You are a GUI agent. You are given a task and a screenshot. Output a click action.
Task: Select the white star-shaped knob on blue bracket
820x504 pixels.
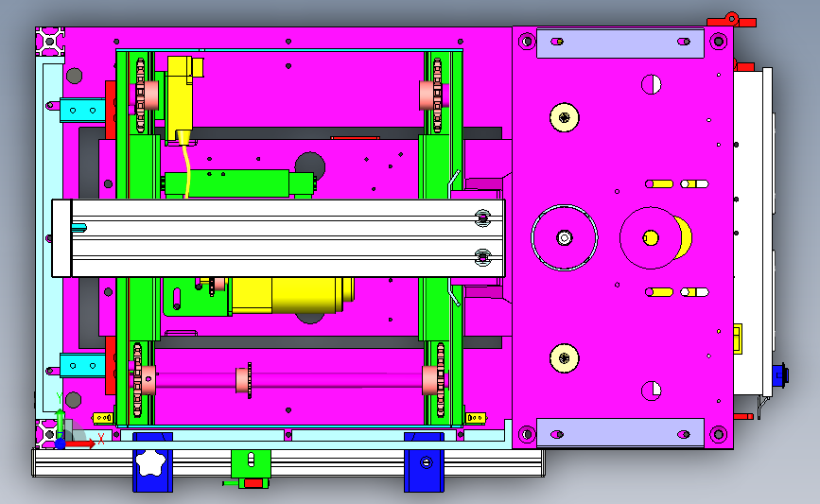click(x=150, y=462)
